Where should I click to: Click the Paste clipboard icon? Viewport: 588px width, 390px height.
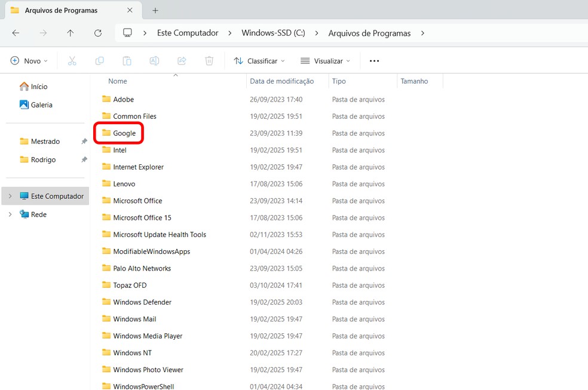coord(127,61)
